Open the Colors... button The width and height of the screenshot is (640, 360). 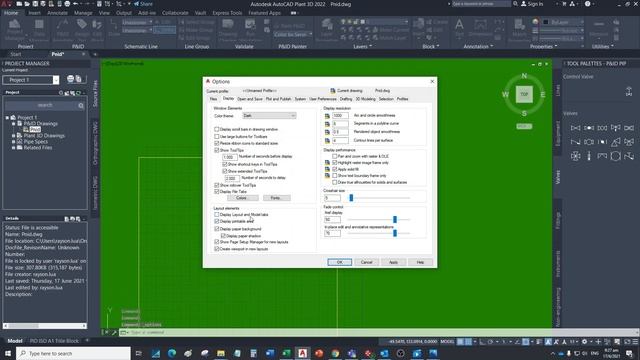pyautogui.click(x=242, y=198)
